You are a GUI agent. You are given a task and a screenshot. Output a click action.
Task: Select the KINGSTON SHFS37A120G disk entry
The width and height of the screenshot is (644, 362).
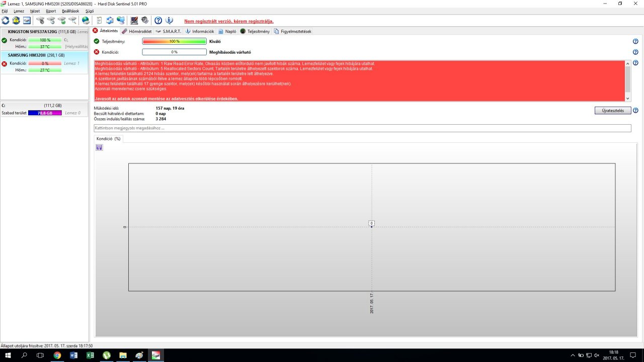44,39
